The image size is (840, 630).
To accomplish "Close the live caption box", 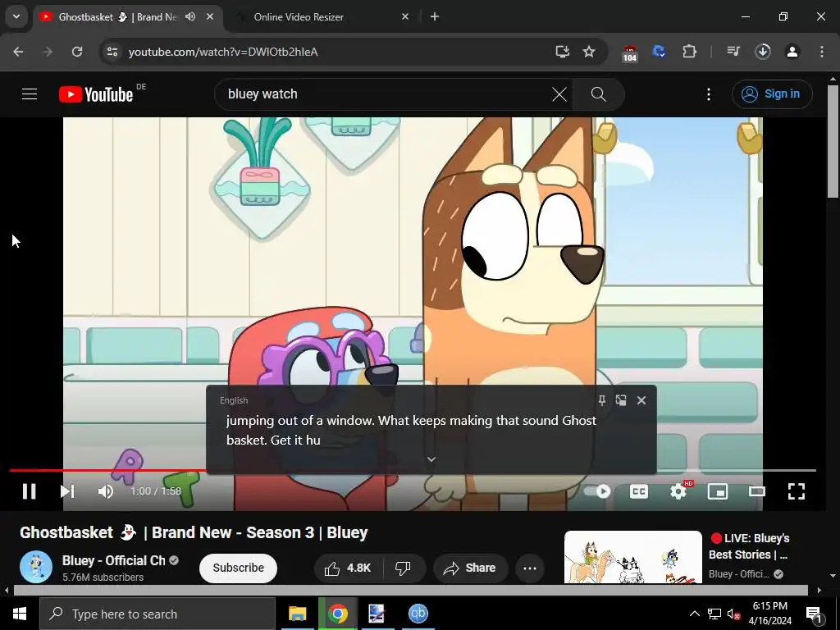I will (641, 400).
